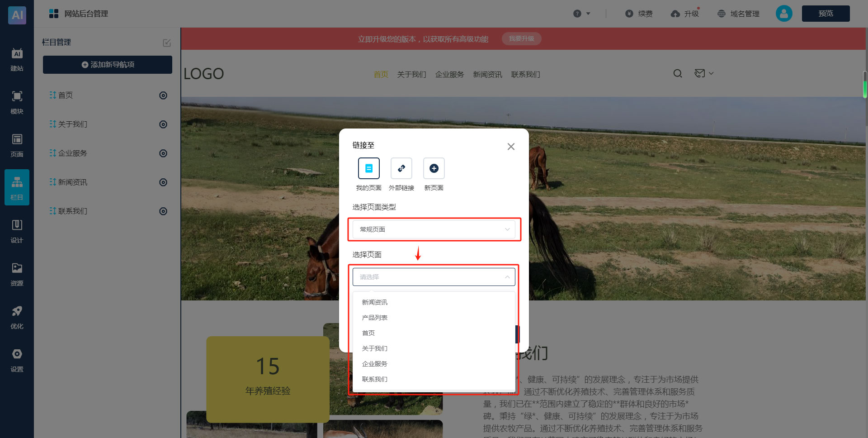Select 新闻资讯 from the dropdown list
This screenshot has height=438, width=868.
point(434,302)
